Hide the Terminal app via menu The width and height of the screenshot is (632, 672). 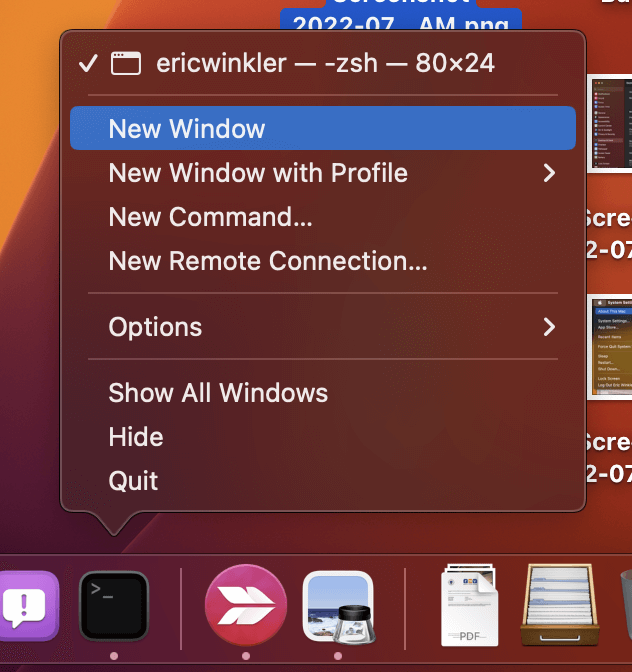[136, 437]
